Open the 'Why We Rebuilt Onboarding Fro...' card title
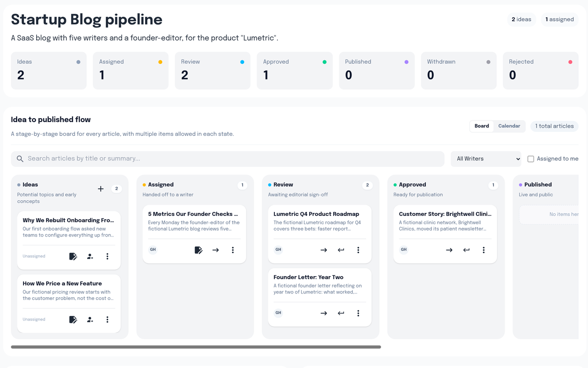588x368 pixels. [68, 220]
